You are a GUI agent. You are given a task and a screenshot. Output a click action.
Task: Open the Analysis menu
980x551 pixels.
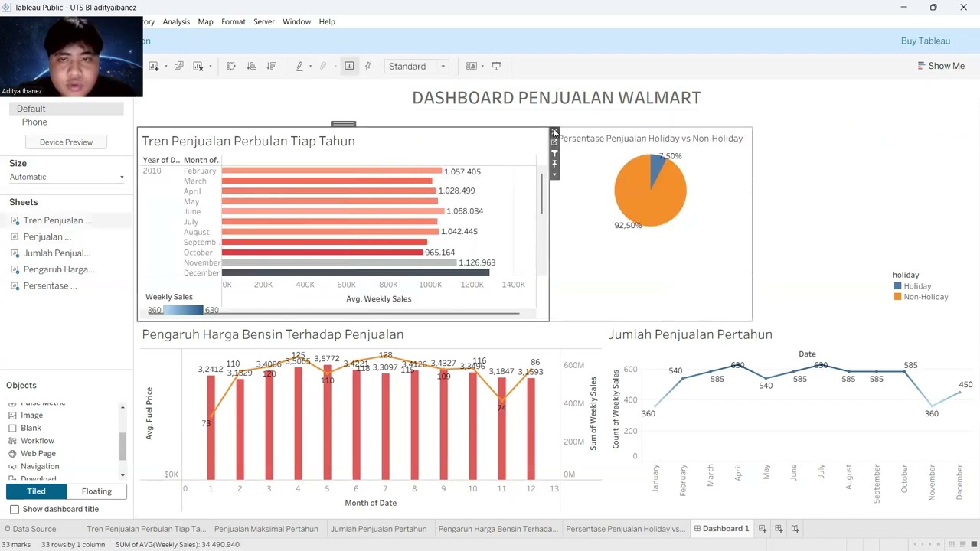coord(176,21)
